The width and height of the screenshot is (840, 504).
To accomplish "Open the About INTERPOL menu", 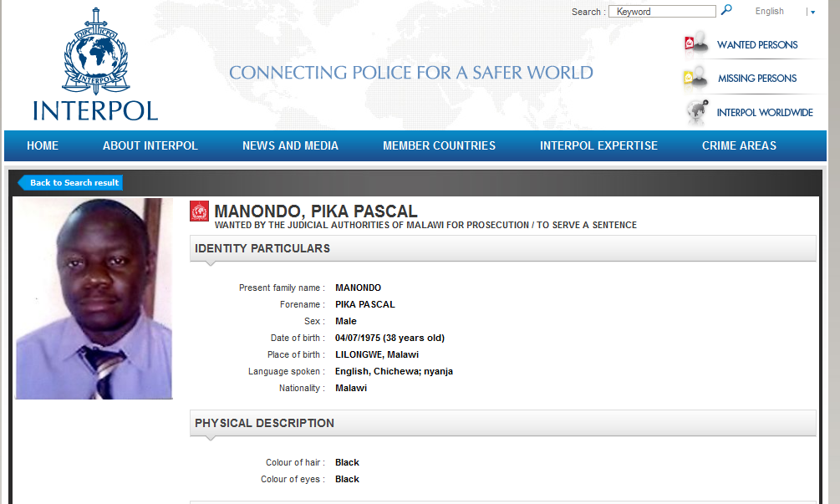I will point(150,145).
